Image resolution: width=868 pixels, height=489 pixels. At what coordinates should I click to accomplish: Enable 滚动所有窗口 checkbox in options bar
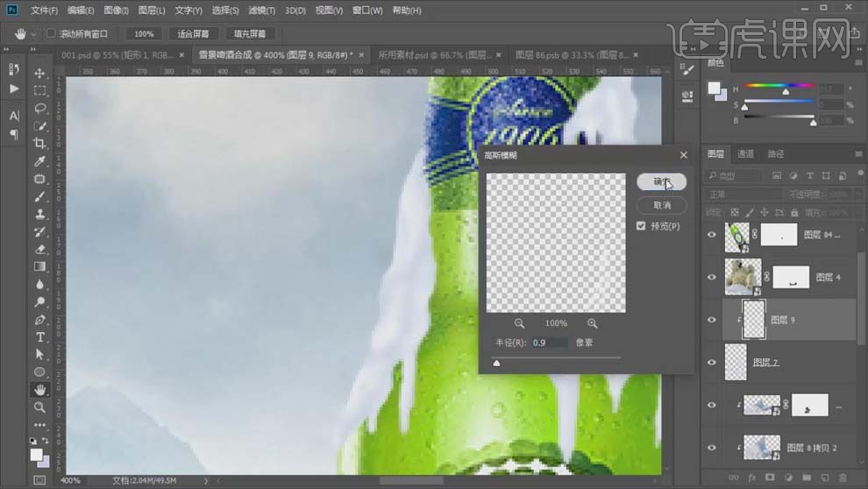51,33
